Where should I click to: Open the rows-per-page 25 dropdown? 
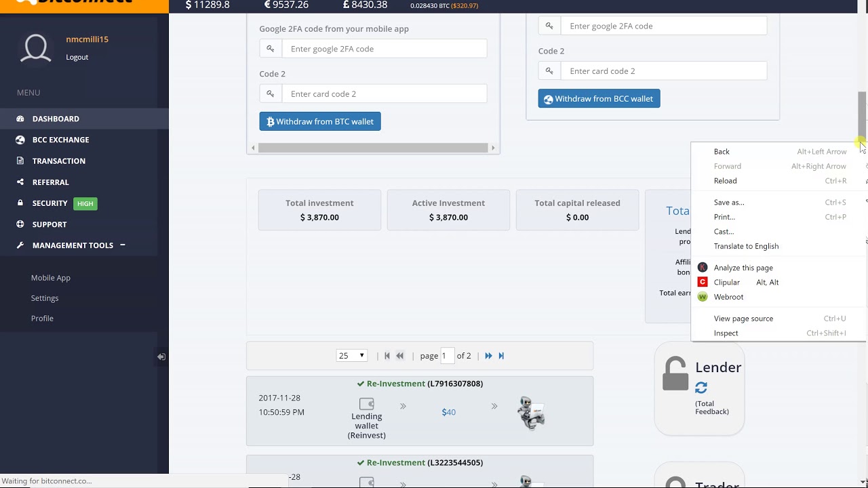(351, 356)
